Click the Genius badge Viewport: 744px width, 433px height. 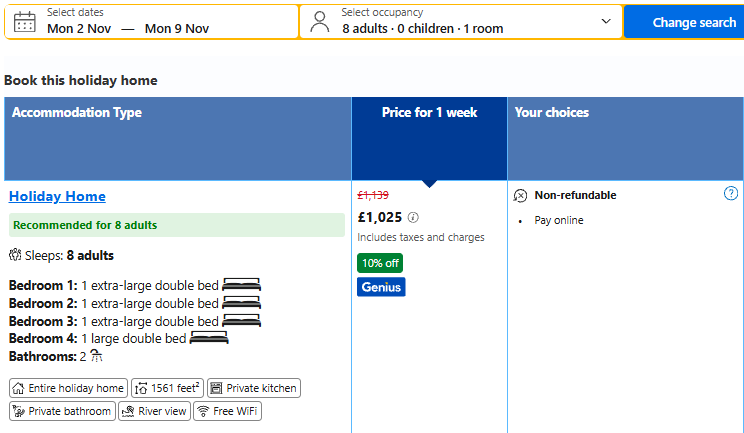(x=381, y=287)
